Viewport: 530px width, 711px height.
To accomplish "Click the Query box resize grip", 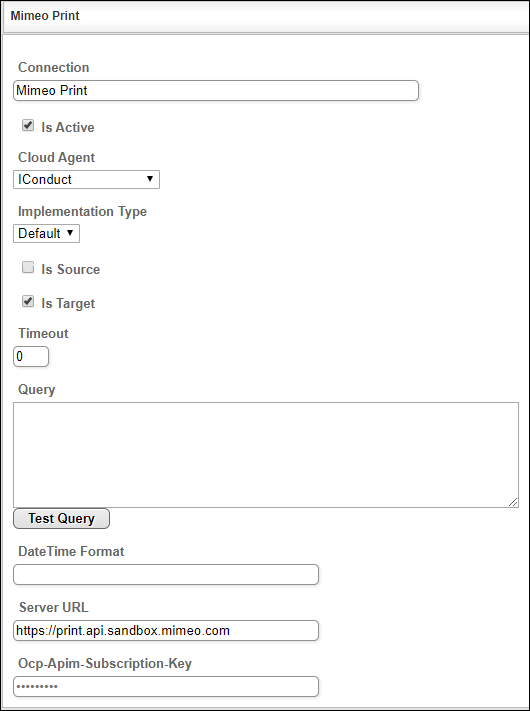I will click(513, 502).
